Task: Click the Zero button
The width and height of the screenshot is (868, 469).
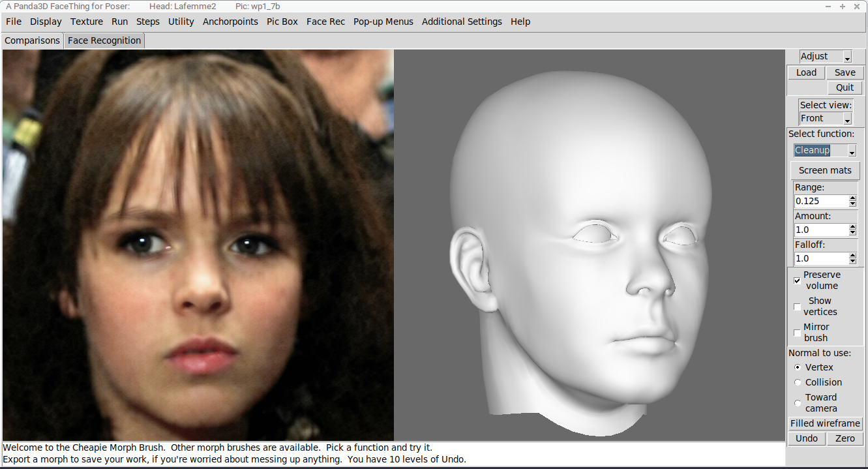Action: [x=845, y=438]
